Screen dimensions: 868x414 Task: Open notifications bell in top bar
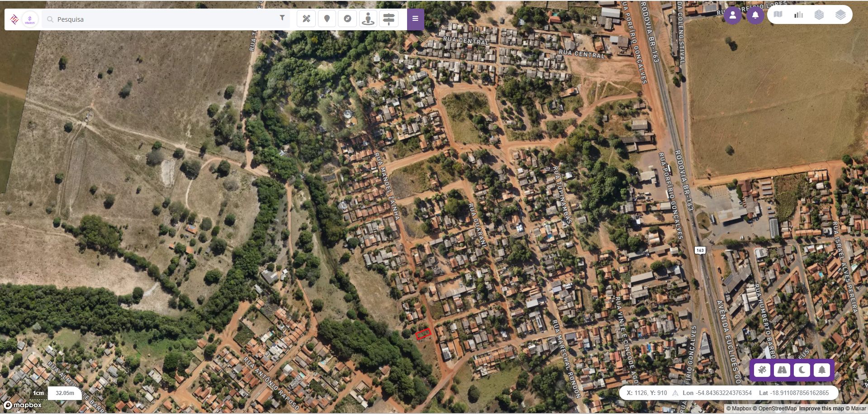tap(755, 15)
